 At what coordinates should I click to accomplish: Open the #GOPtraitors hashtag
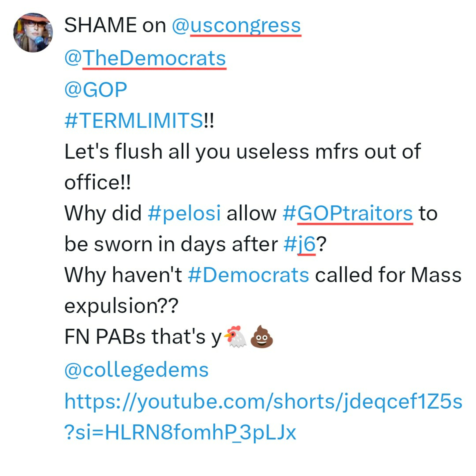point(347,213)
